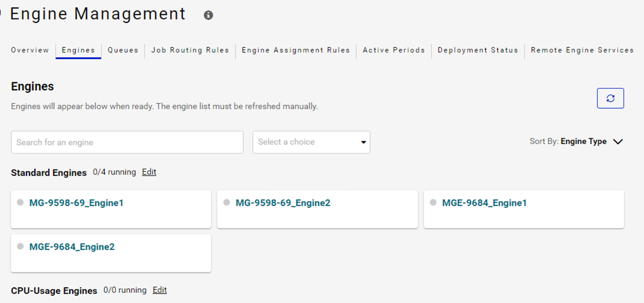View the Deployment Status tab

click(478, 50)
